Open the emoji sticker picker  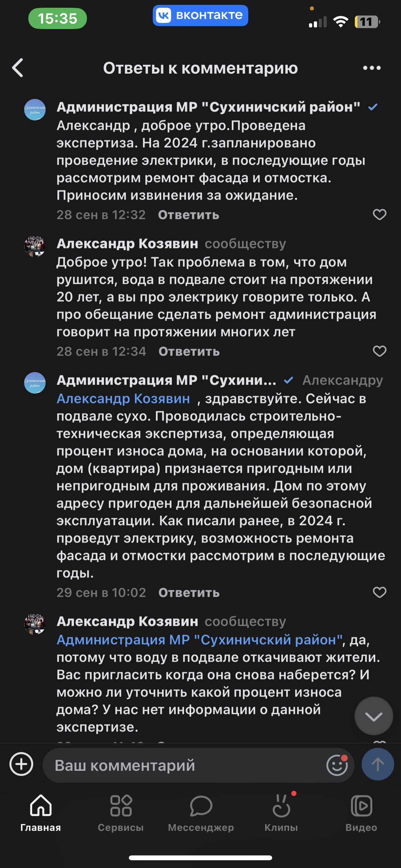click(x=337, y=765)
